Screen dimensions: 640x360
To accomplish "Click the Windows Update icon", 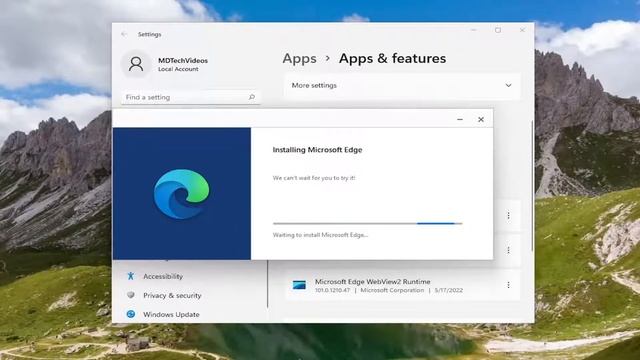I will point(131,314).
